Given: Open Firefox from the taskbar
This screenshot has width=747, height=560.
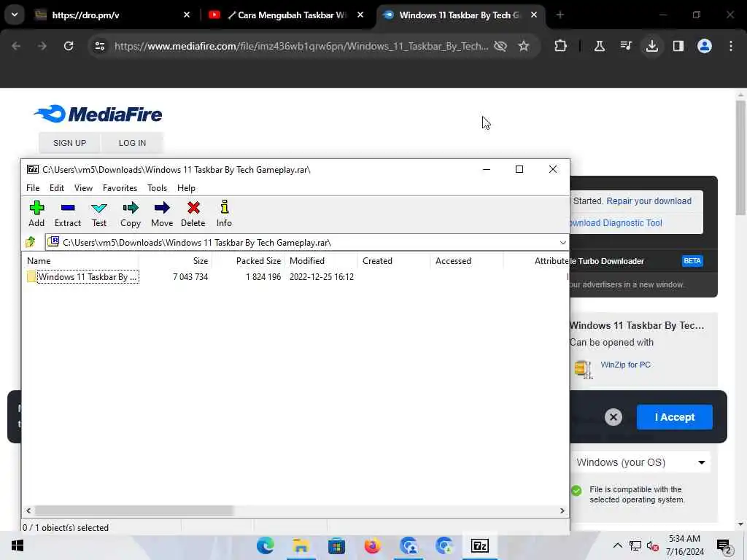Looking at the screenshot, I should [x=373, y=545].
